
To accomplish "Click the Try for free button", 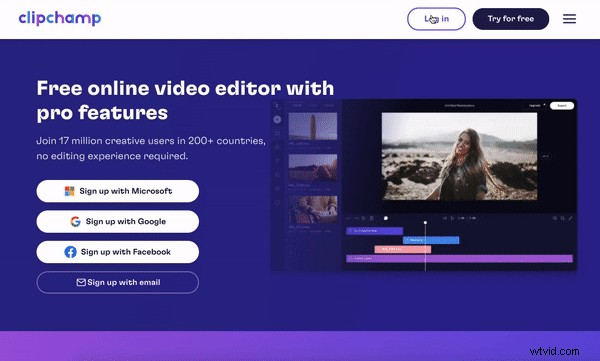I will click(510, 19).
